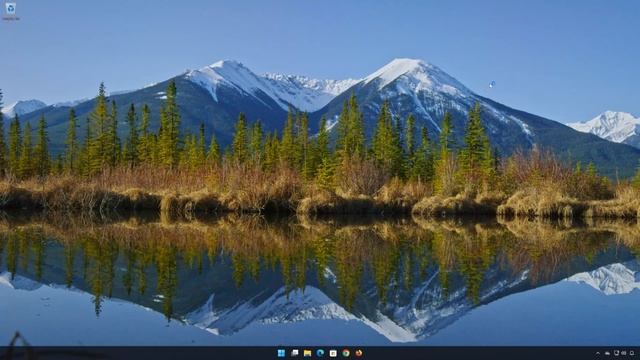Open File Explorer from the taskbar
Screen dimensions: 640x360
click(307, 353)
